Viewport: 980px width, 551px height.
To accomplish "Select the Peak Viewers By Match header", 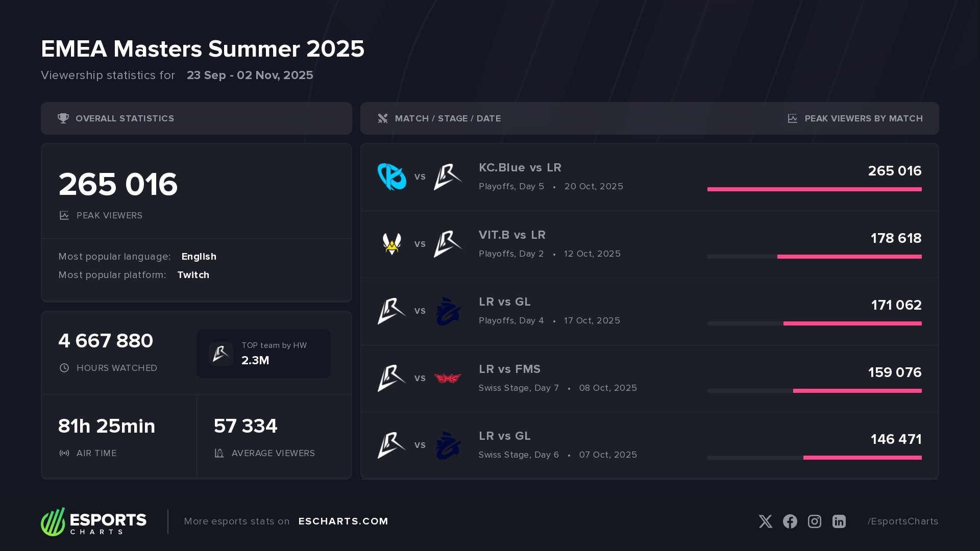I will (x=863, y=118).
